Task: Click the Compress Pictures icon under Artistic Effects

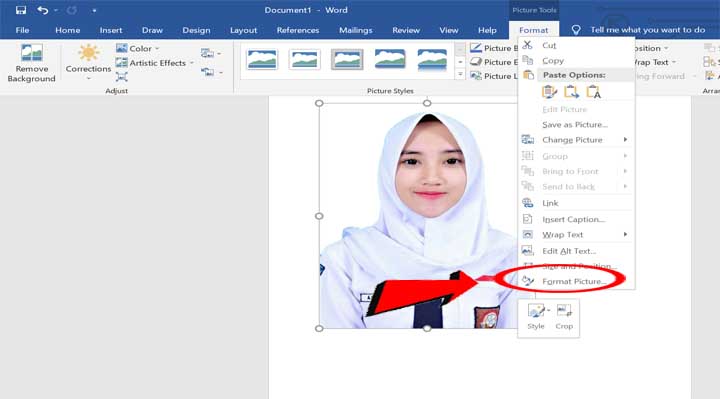Action: click(122, 77)
